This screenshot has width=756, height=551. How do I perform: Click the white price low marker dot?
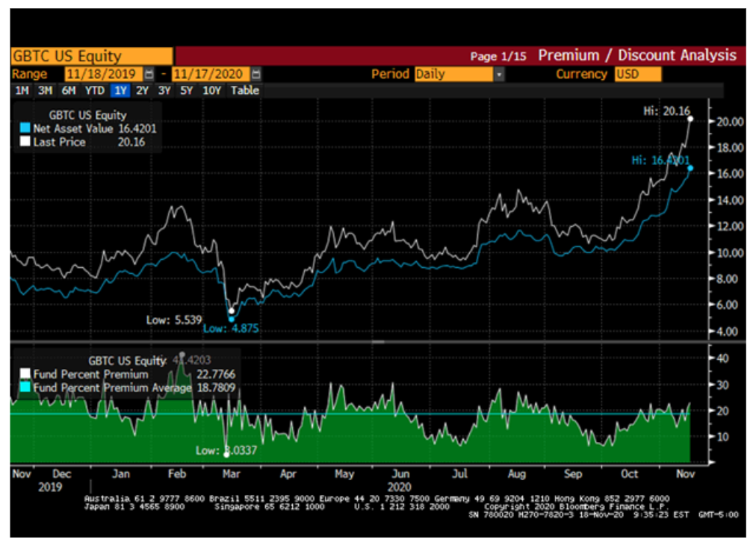(x=232, y=311)
